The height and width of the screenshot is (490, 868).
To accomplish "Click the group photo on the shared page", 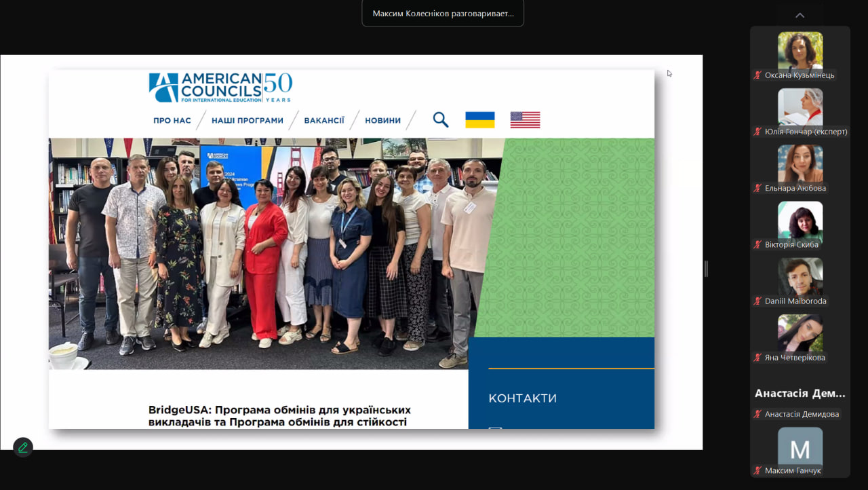I will point(277,254).
